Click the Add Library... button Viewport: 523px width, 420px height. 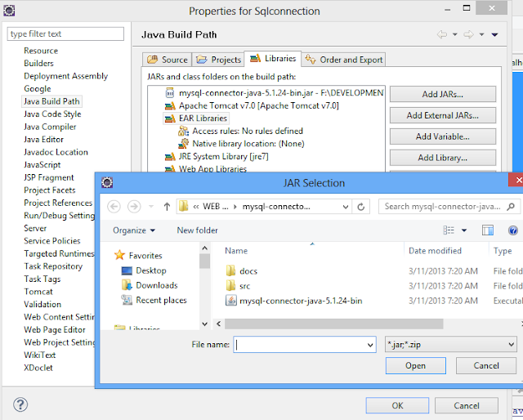pyautogui.click(x=443, y=158)
